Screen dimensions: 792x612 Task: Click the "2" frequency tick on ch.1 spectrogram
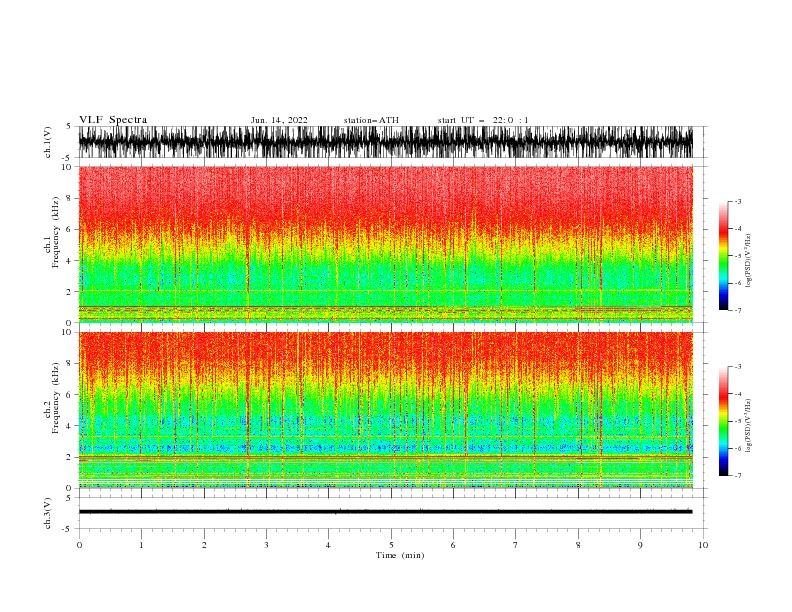70,292
